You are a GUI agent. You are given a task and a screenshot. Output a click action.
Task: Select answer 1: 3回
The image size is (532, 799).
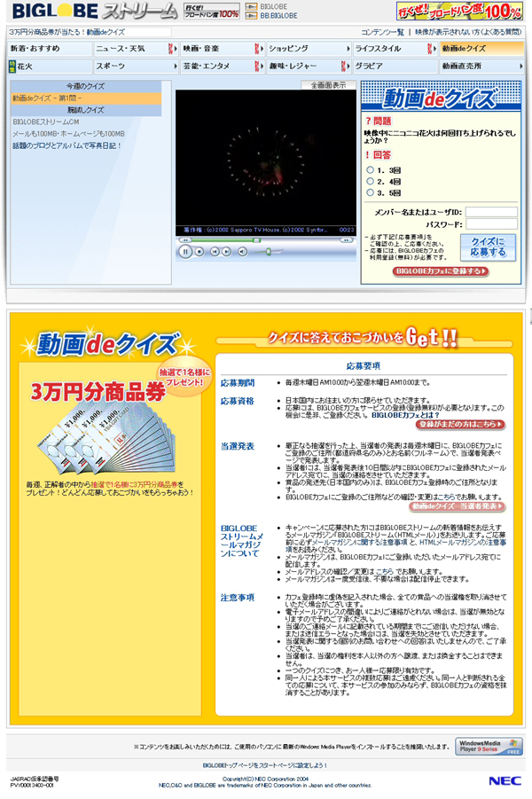(x=371, y=170)
